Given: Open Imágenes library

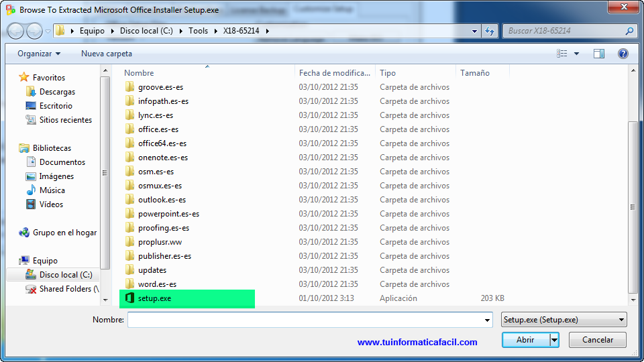Looking at the screenshot, I should (56, 176).
